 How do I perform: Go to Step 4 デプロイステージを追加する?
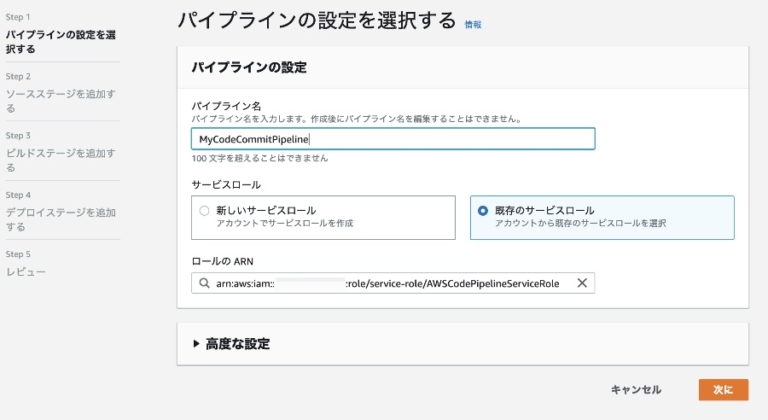[61, 219]
